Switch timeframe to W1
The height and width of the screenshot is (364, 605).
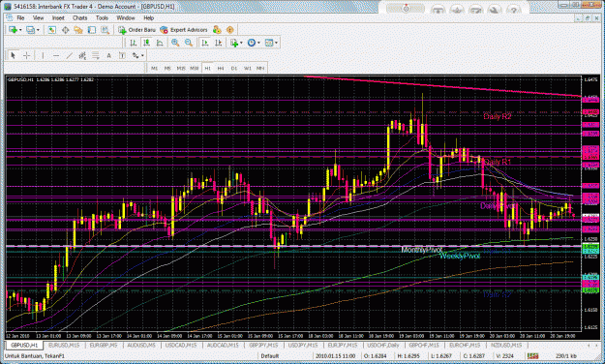pyautogui.click(x=248, y=69)
